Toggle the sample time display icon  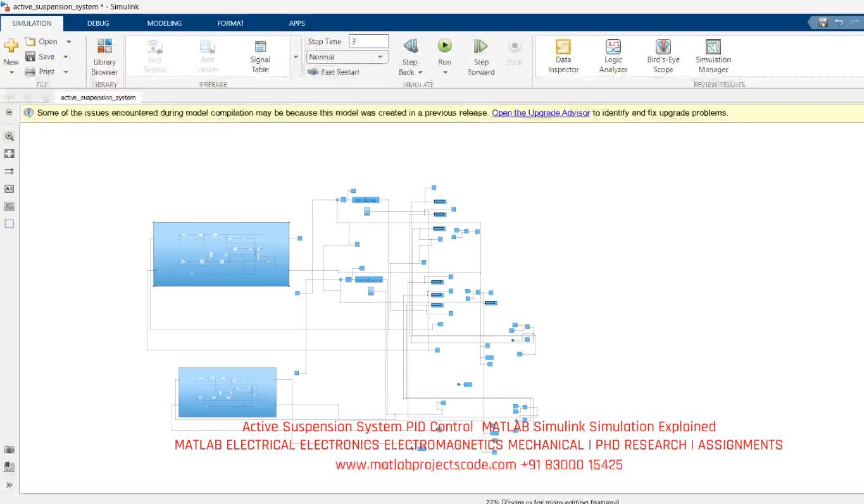pos(9,171)
